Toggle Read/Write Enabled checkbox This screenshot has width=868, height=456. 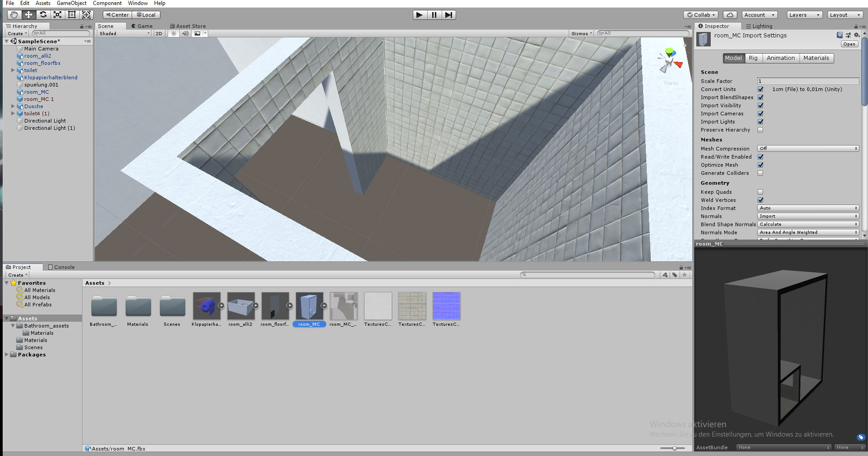pyautogui.click(x=760, y=157)
